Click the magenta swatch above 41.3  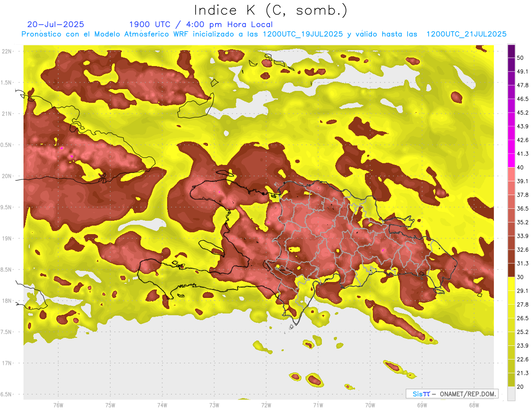pyautogui.click(x=511, y=147)
